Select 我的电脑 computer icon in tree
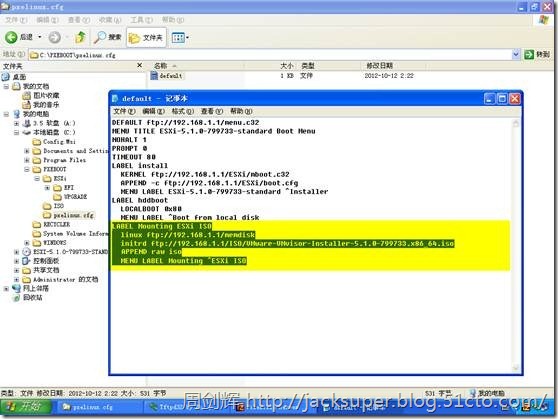This screenshot has height=419, width=558. pyautogui.click(x=16, y=114)
